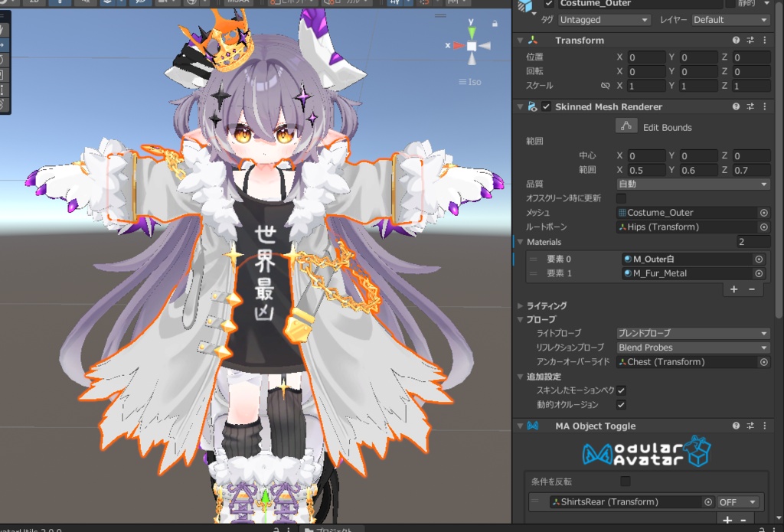Enable 条件を反転 checkbox
784x532 pixels.
tap(625, 481)
